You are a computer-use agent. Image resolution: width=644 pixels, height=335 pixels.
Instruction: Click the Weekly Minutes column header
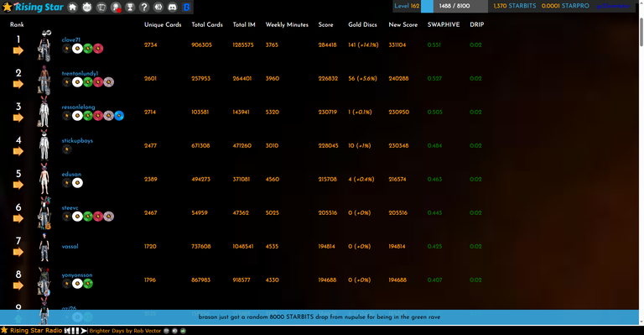287,24
